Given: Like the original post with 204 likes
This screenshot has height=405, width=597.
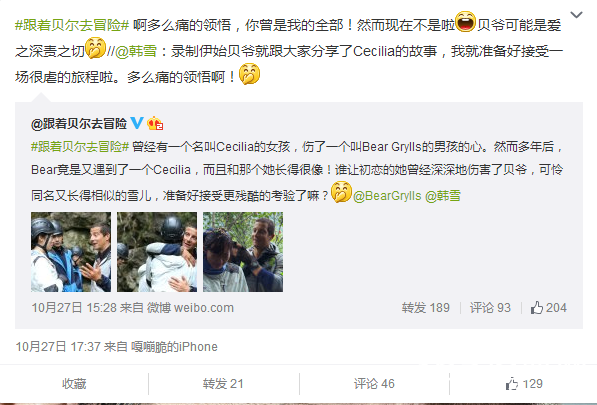Looking at the screenshot, I should (549, 308).
